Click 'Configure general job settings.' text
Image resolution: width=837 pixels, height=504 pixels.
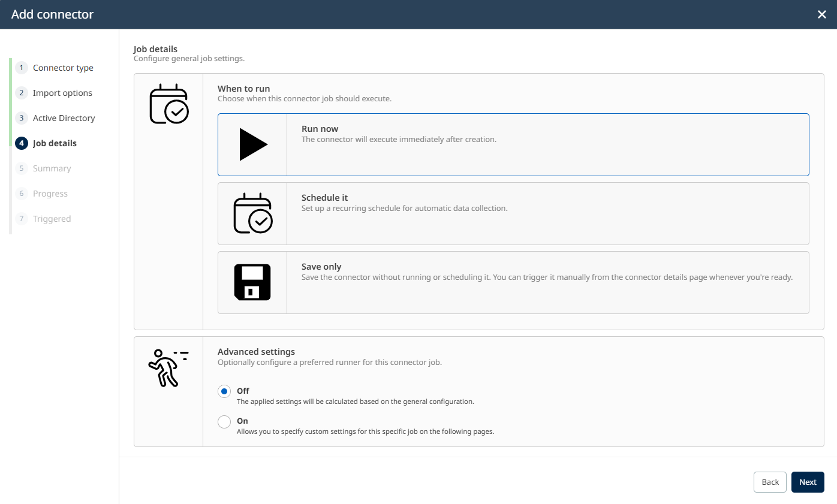189,59
